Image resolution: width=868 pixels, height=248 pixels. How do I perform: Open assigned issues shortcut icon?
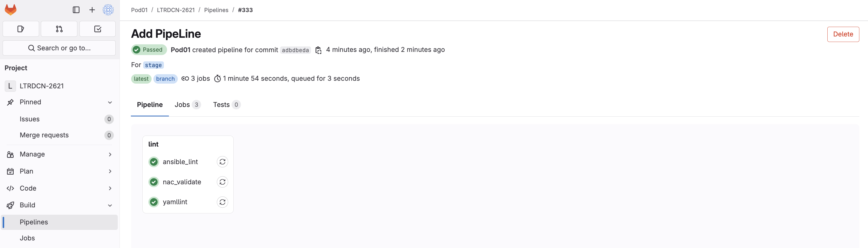coord(20,29)
